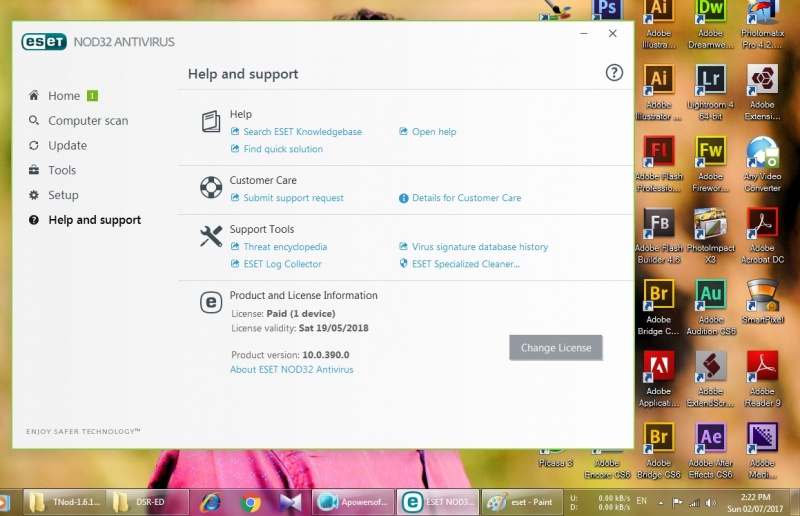View Virus signature database history
The height and width of the screenshot is (516, 800).
[480, 247]
